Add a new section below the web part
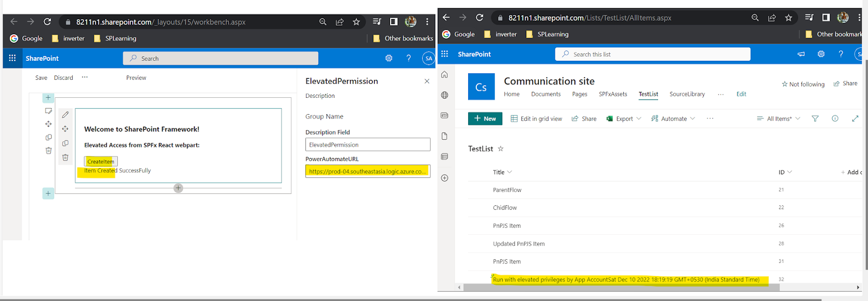This screenshot has height=301, width=868. point(48,193)
